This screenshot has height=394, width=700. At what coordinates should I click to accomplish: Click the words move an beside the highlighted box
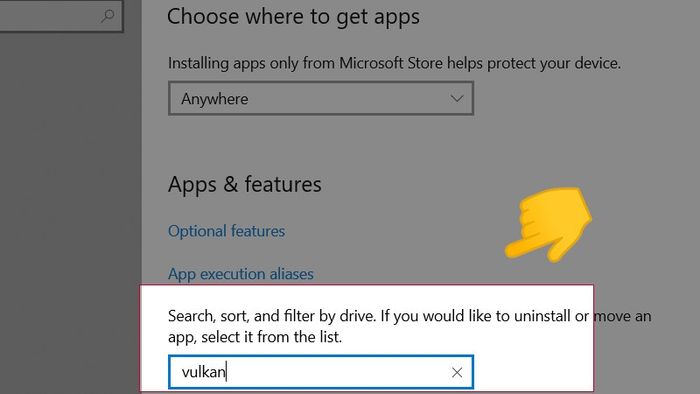pyautogui.click(x=623, y=316)
